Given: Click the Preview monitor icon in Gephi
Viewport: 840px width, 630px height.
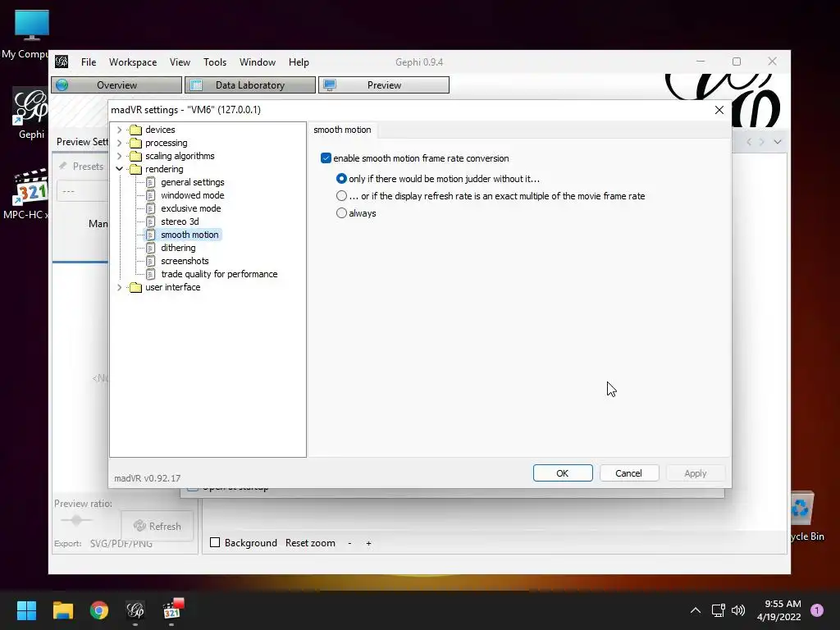Looking at the screenshot, I should coord(330,85).
